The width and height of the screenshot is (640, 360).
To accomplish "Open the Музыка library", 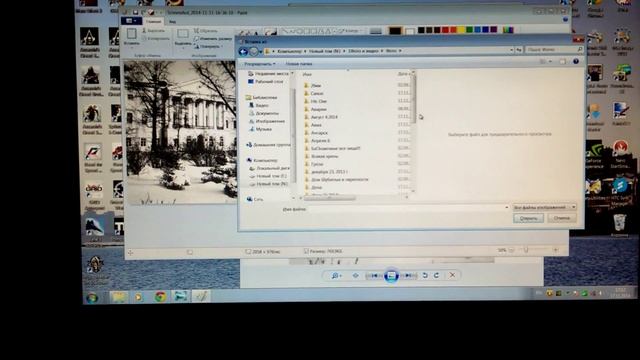I will click(260, 129).
